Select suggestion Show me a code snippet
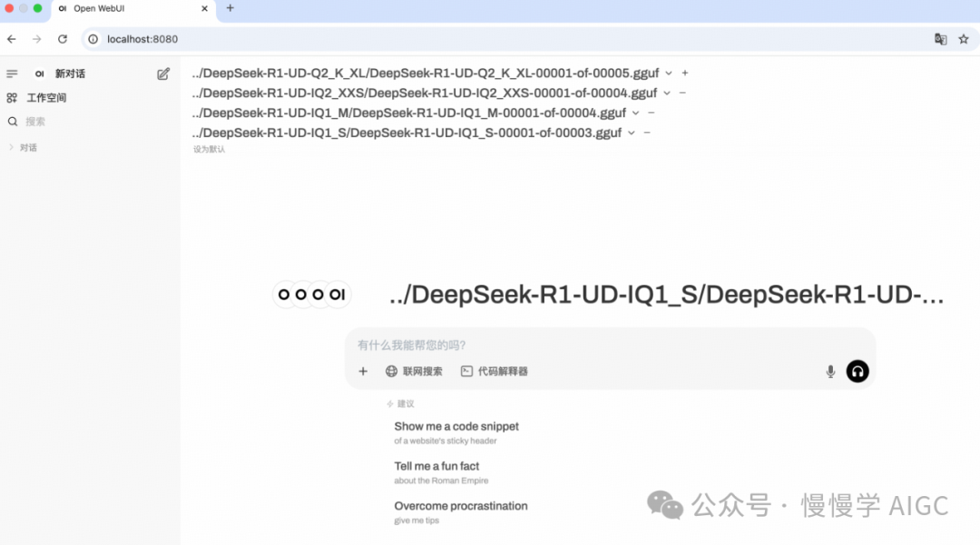This screenshot has height=545, width=980. pyautogui.click(x=456, y=433)
